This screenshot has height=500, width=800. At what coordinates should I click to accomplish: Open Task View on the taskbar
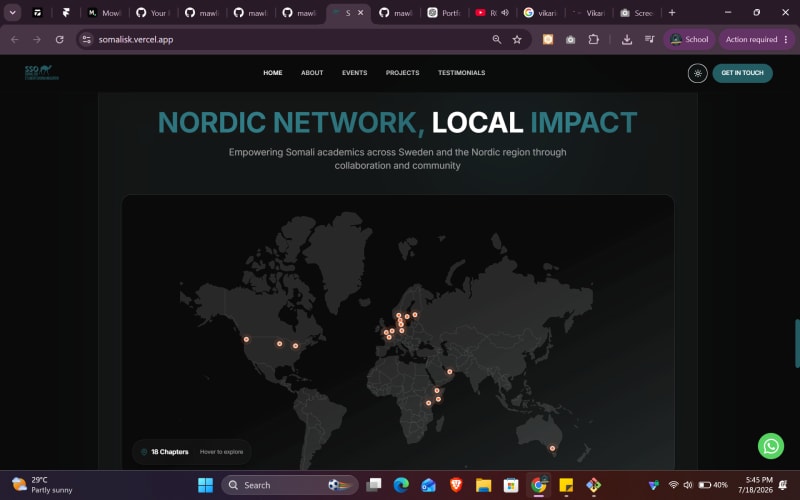pyautogui.click(x=374, y=485)
